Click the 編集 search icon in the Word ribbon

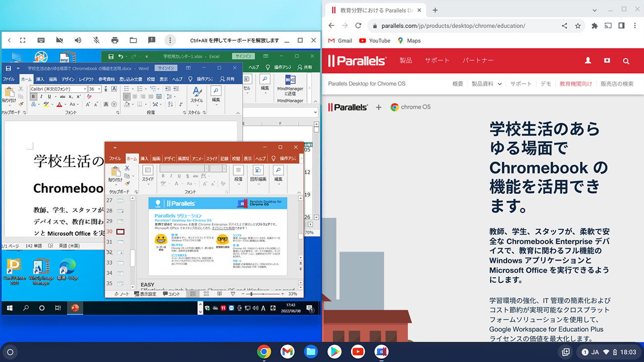215,91
